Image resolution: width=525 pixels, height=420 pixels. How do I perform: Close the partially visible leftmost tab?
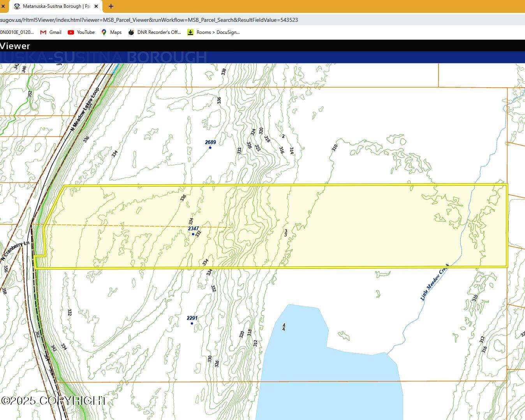[3, 6]
